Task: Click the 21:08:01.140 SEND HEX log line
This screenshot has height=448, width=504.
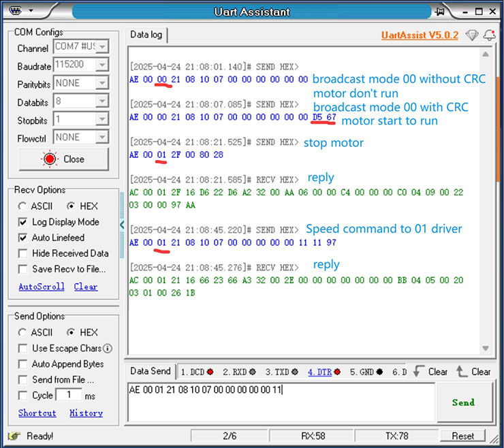Action: point(214,67)
